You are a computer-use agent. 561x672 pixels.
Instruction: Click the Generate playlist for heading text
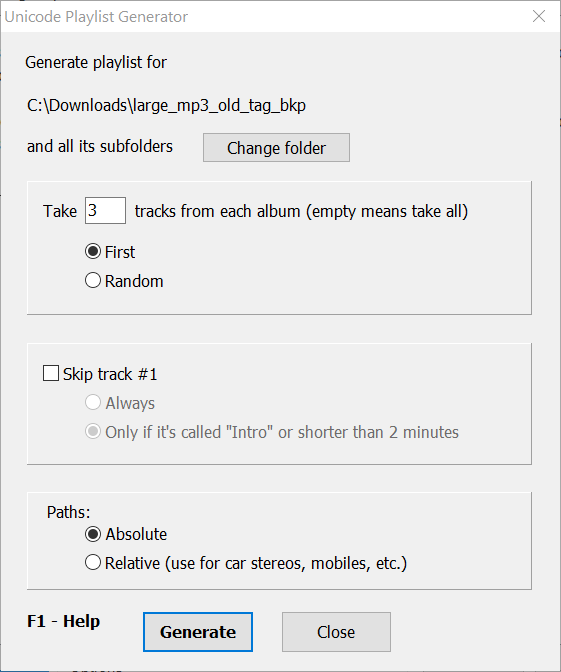96,63
